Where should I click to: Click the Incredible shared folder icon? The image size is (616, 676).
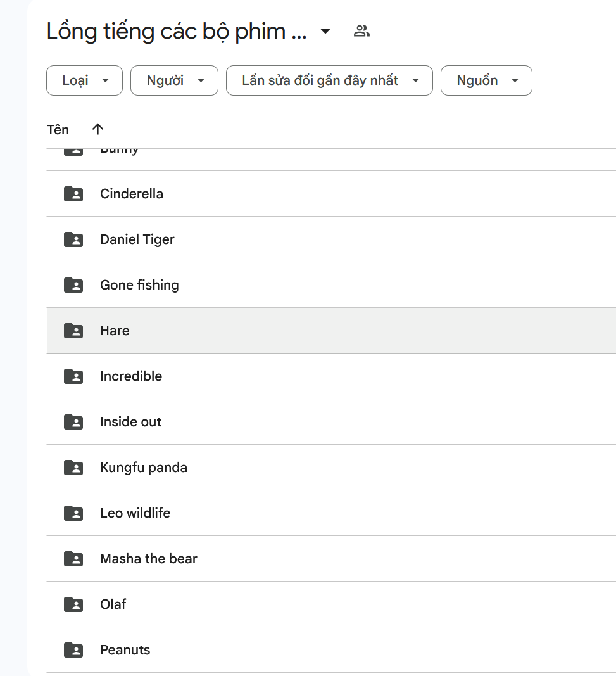[73, 376]
